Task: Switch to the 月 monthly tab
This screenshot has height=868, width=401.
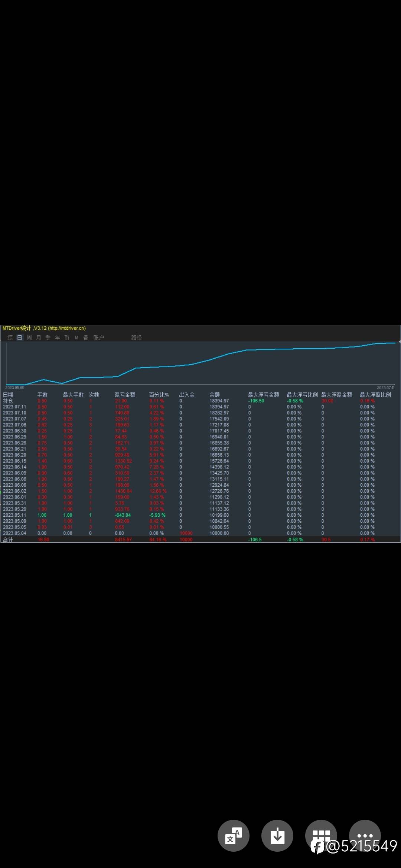Action: click(39, 338)
